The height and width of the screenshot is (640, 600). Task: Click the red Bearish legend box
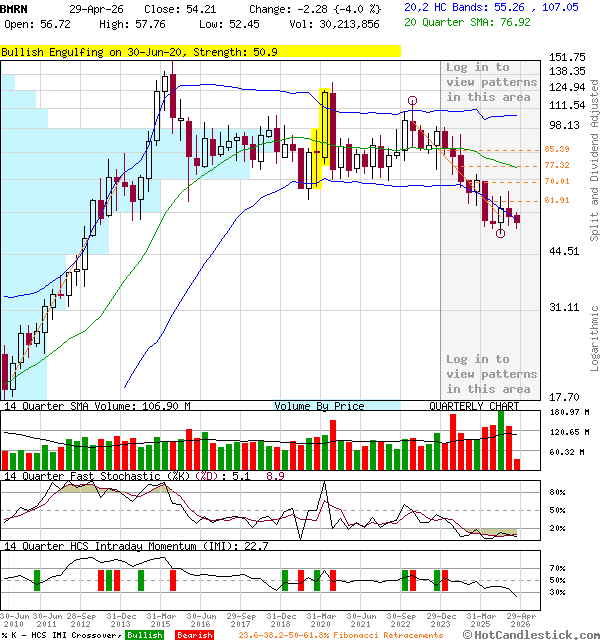point(194,635)
